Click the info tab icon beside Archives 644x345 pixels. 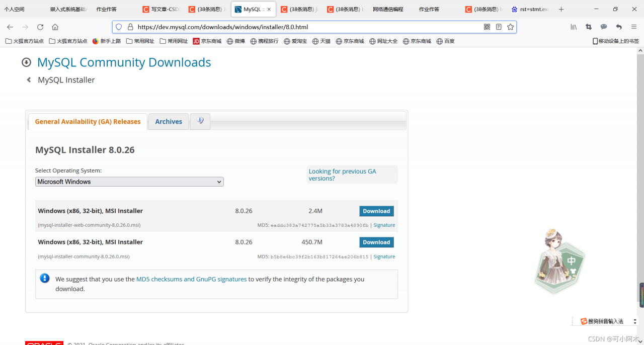point(200,121)
